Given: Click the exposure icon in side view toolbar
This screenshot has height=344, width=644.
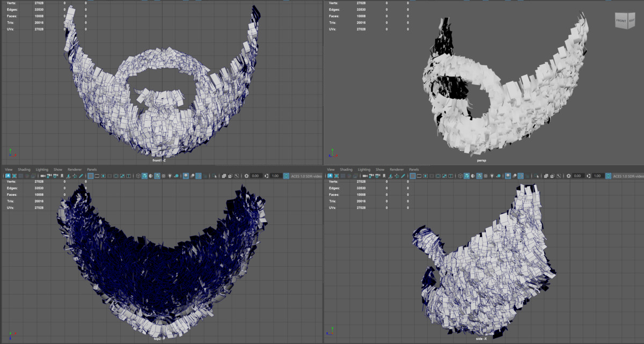Looking at the screenshot, I should click(x=568, y=176).
